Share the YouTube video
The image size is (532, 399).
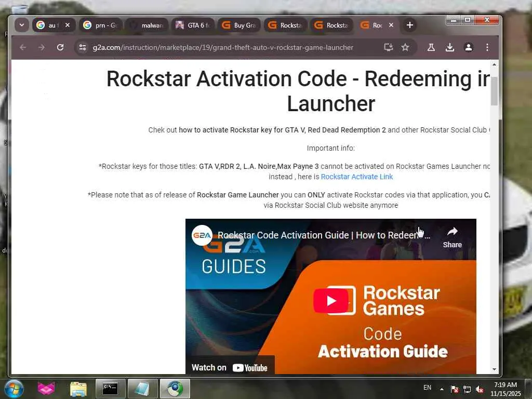click(453, 237)
